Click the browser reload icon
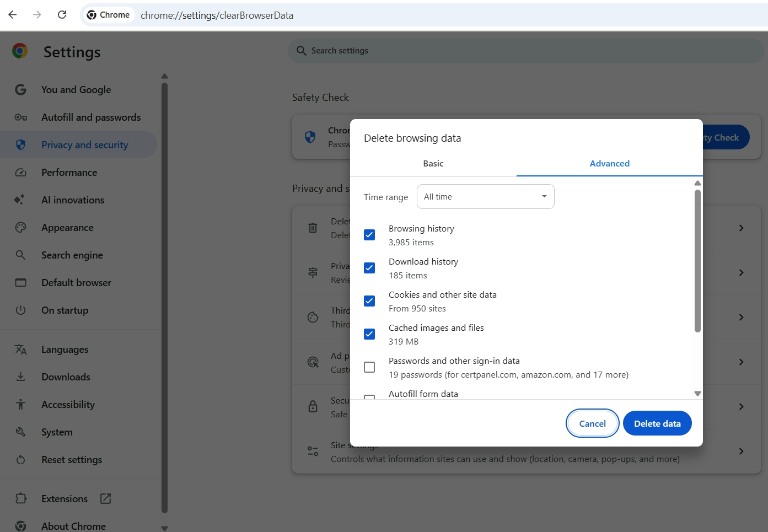The width and height of the screenshot is (768, 532). [x=62, y=15]
